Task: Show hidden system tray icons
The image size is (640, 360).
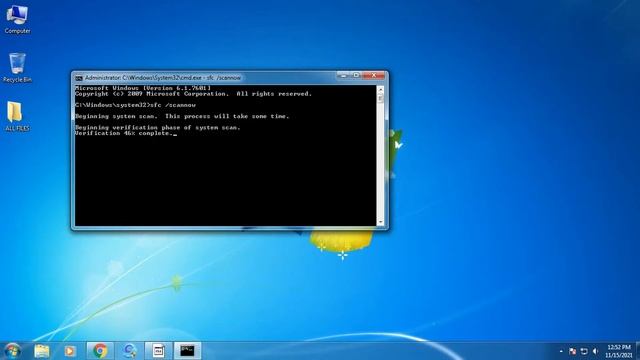Action: (x=561, y=351)
